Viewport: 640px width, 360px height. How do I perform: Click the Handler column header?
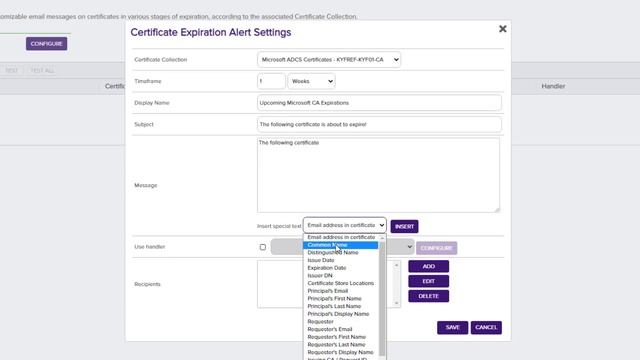[553, 86]
